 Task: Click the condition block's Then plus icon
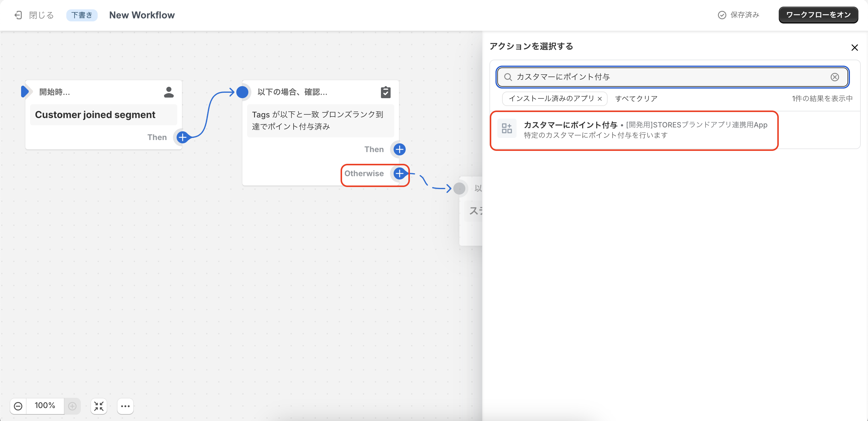click(399, 149)
